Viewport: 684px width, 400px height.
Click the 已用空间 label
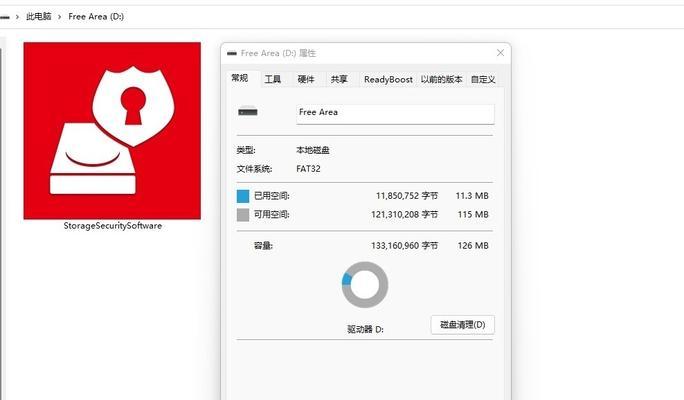272,196
